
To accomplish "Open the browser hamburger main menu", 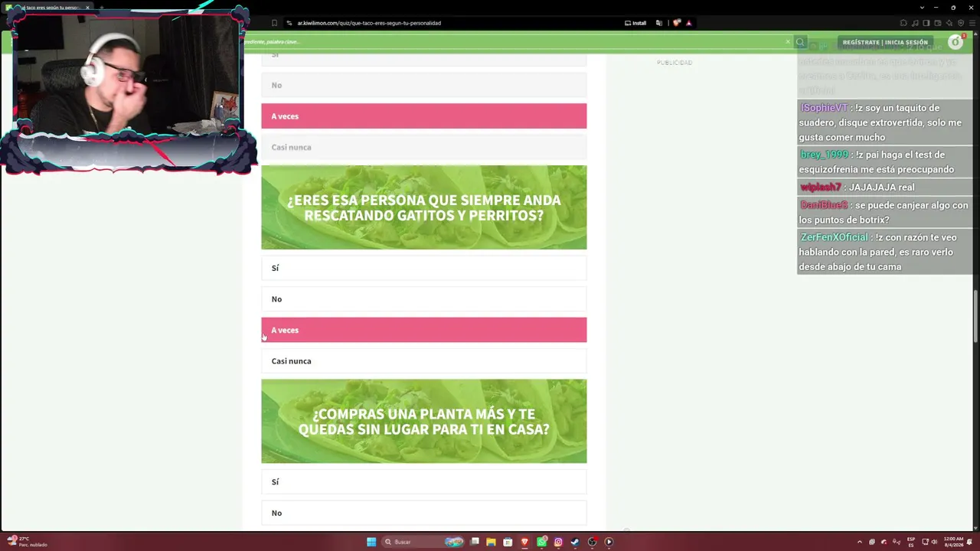I will [972, 23].
